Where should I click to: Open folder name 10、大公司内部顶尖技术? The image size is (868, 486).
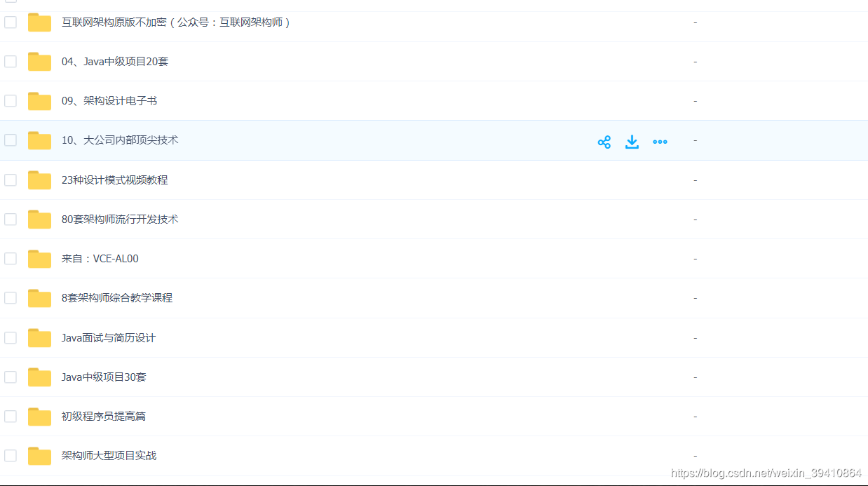coord(120,140)
